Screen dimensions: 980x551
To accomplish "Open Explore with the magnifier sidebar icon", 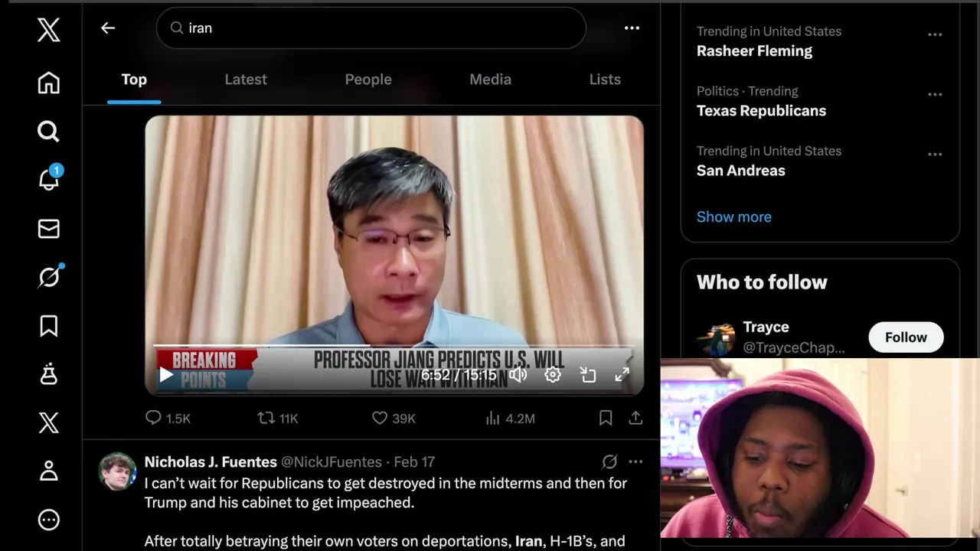I will coord(48,132).
